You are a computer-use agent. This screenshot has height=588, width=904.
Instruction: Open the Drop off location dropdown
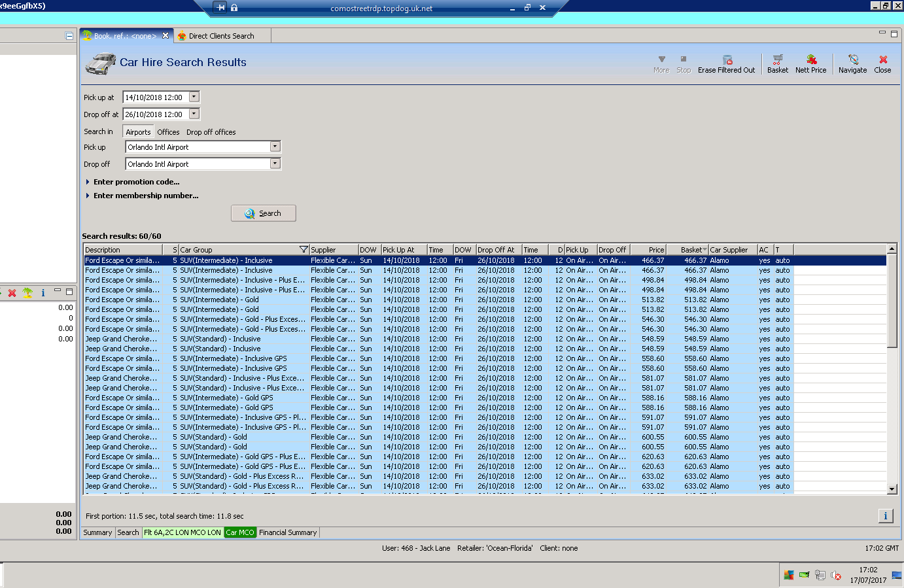click(275, 164)
